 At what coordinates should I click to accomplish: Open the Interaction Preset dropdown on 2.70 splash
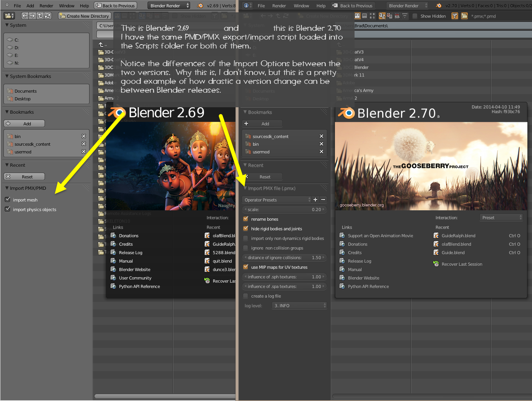click(x=501, y=218)
